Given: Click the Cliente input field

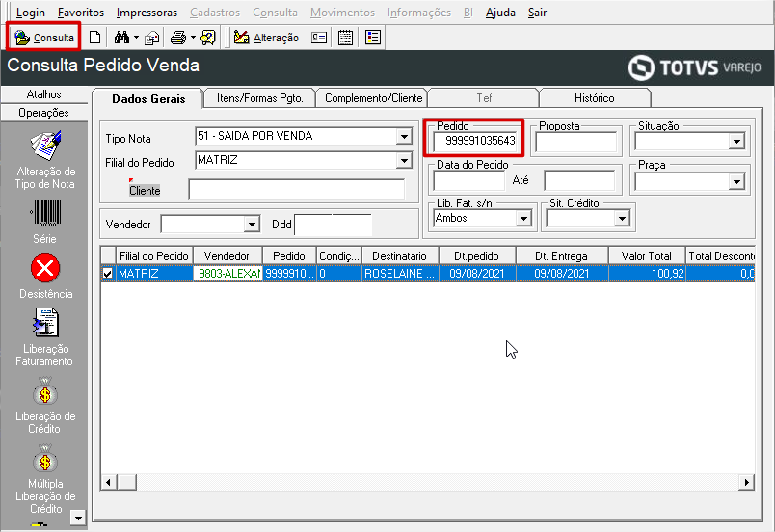Looking at the screenshot, I should pos(297,190).
